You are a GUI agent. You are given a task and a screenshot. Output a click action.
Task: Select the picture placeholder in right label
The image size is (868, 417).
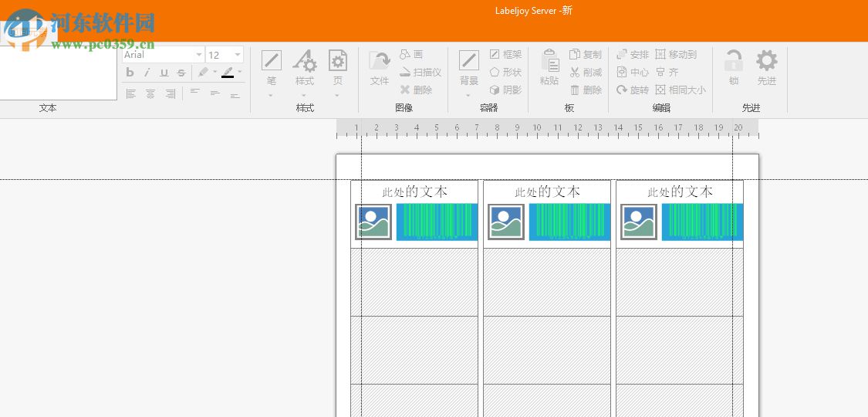pyautogui.click(x=639, y=222)
